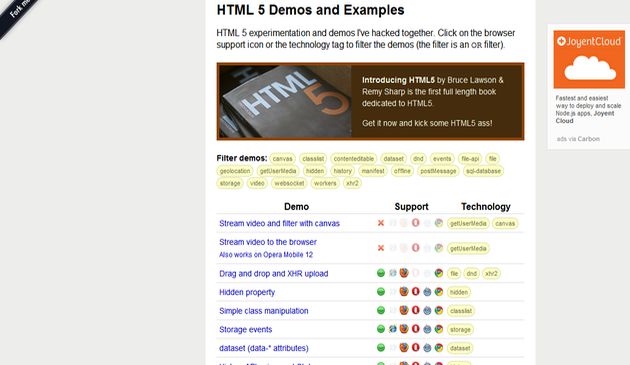The width and height of the screenshot is (630, 365).
Task: Open the Simple class manipulation demo
Action: point(264,311)
